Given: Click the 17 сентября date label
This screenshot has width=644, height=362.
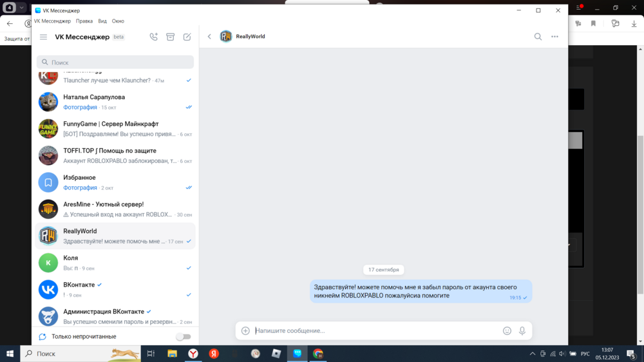Looking at the screenshot, I should (384, 269).
